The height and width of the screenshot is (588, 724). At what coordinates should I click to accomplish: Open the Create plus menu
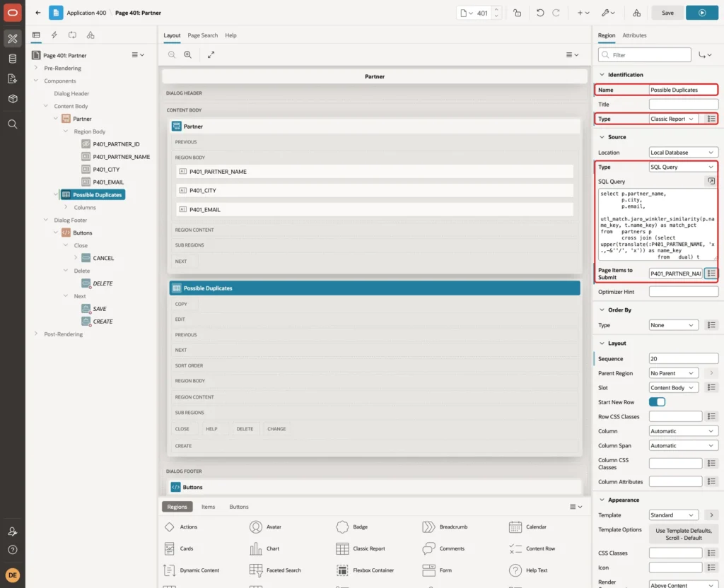point(583,13)
